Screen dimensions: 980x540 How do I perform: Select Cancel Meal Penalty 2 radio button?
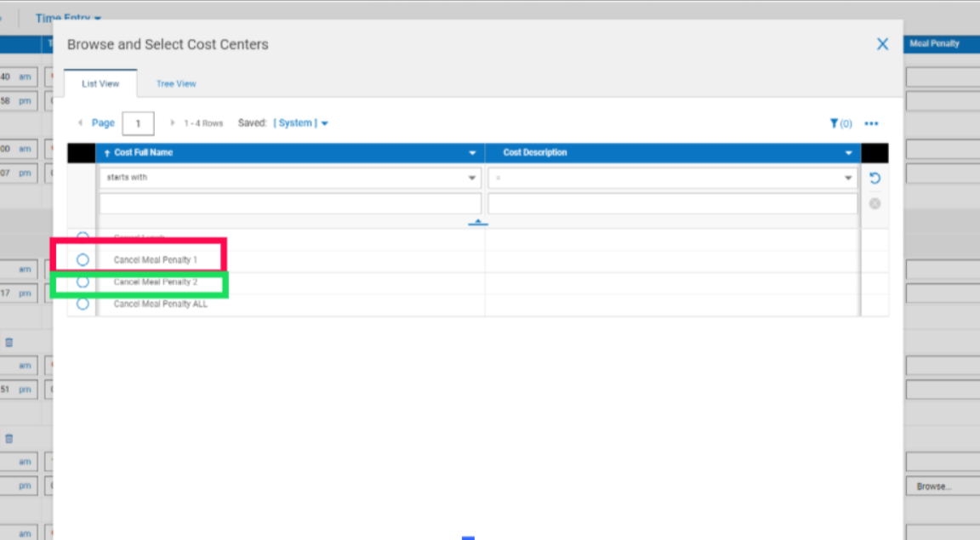point(83,281)
